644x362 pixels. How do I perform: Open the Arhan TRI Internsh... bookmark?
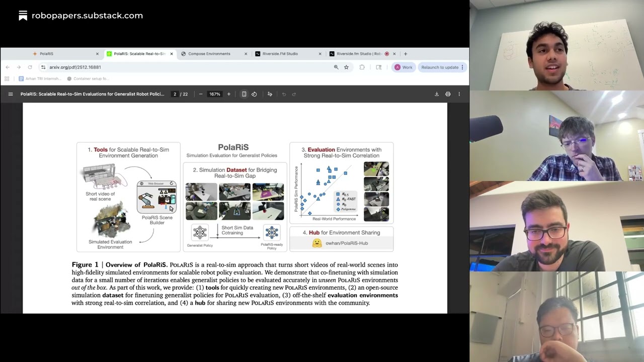pyautogui.click(x=40, y=78)
